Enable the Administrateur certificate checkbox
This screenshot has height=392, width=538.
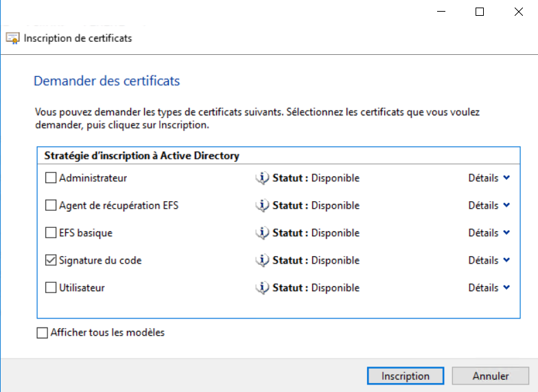pos(51,178)
